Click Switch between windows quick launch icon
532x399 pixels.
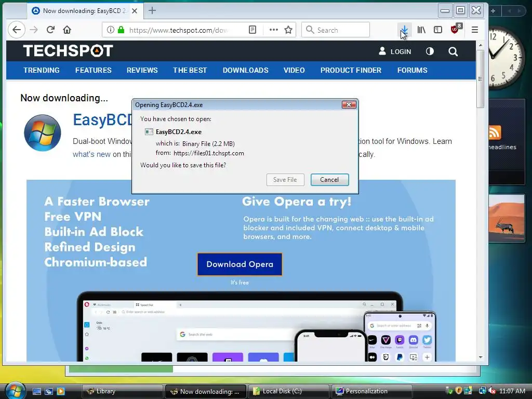(49, 391)
